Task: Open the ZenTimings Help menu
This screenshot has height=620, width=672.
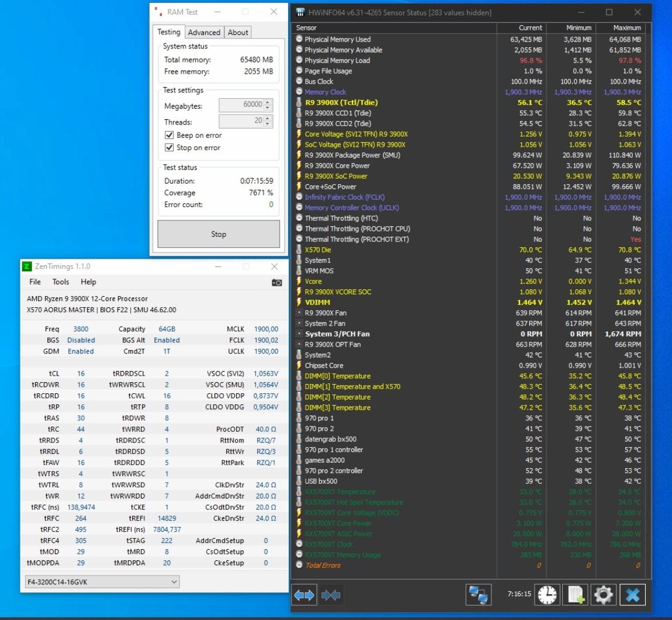Action: click(88, 282)
